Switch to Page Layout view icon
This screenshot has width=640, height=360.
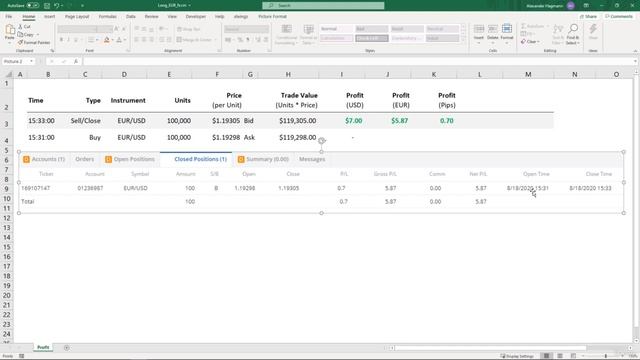560,356
